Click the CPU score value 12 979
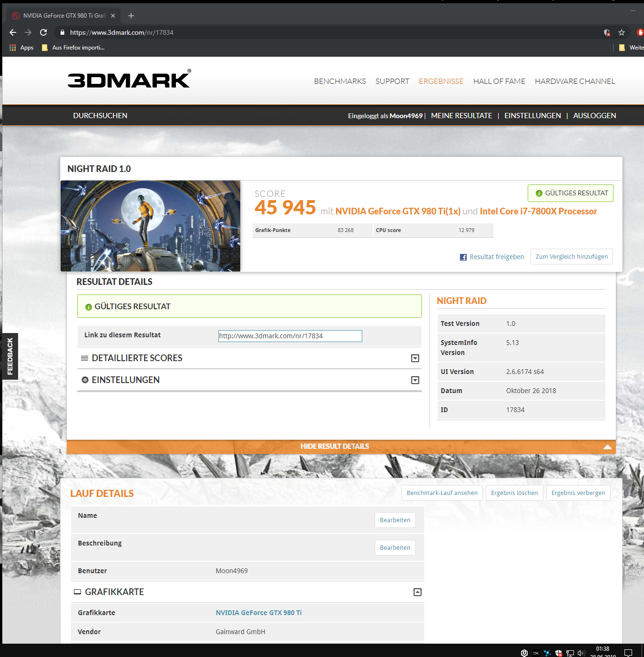Image resolution: width=644 pixels, height=657 pixels. [x=466, y=230]
